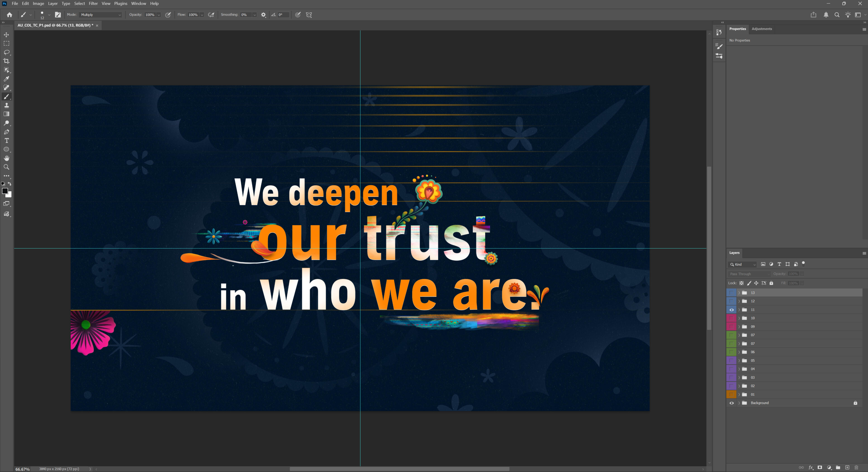868x472 pixels.
Task: Choose the Horizontal Type tool
Action: point(6,141)
